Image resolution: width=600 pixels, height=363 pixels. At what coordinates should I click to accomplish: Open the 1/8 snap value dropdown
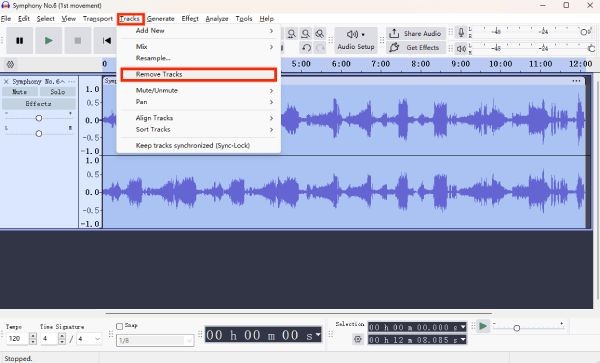tap(155, 340)
